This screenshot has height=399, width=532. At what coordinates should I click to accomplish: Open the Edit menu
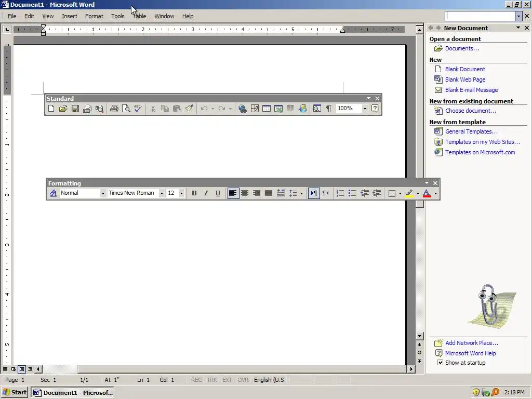click(29, 16)
